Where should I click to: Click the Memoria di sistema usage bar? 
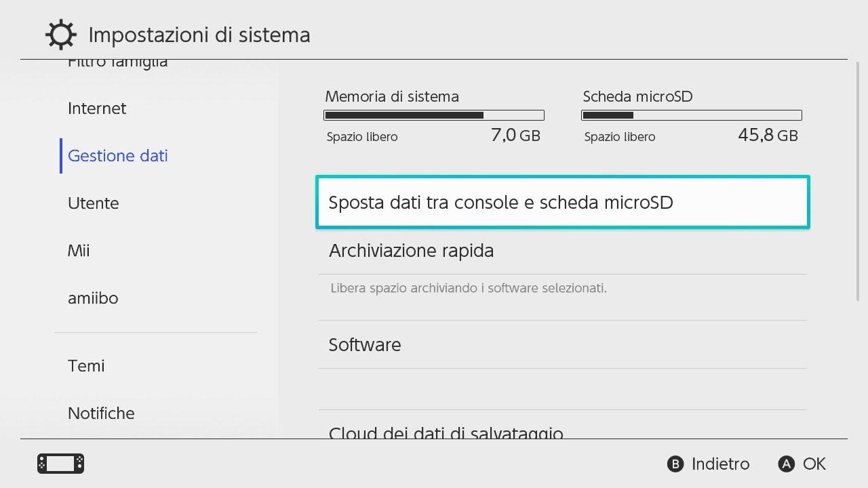click(434, 115)
